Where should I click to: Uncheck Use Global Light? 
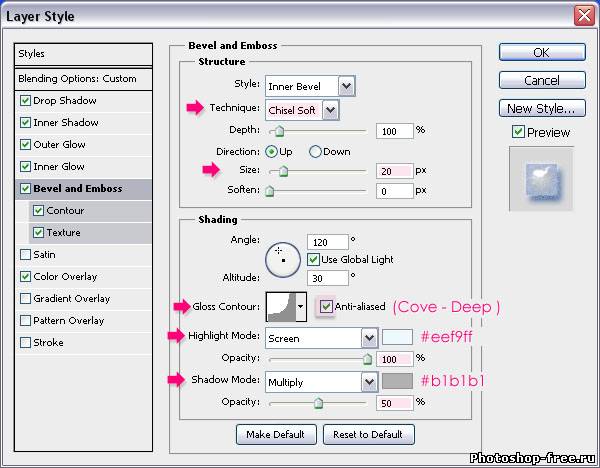point(314,260)
